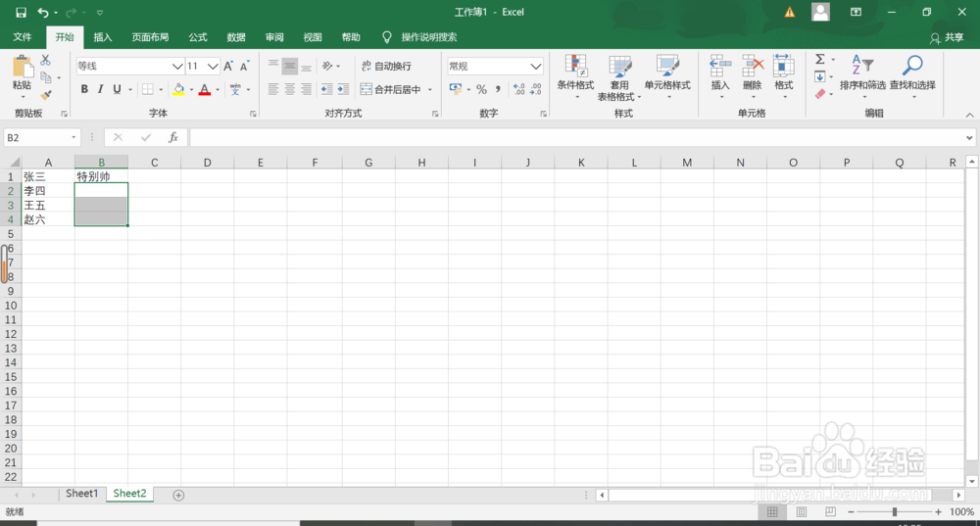Toggle right text alignment

point(306,89)
